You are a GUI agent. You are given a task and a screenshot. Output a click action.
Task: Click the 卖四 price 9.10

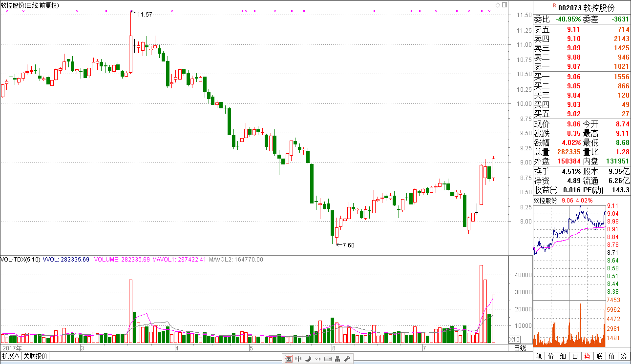tap(573, 39)
